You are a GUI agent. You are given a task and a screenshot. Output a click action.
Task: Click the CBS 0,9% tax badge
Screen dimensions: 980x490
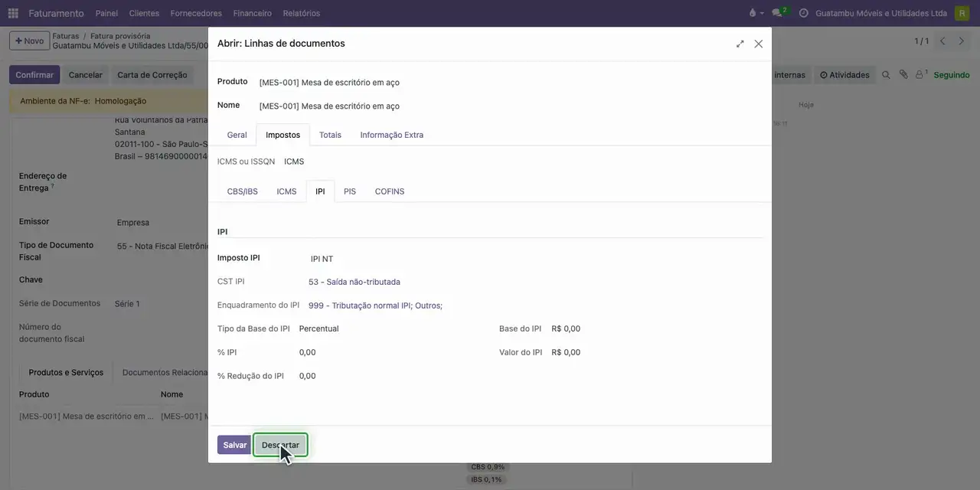(x=488, y=467)
